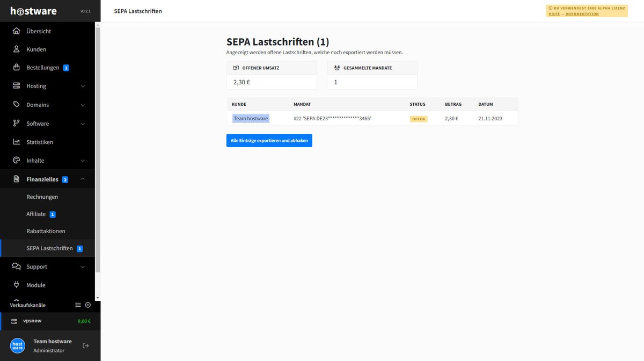Click the vpsnow server icon
This screenshot has height=361, width=644.
[14, 321]
